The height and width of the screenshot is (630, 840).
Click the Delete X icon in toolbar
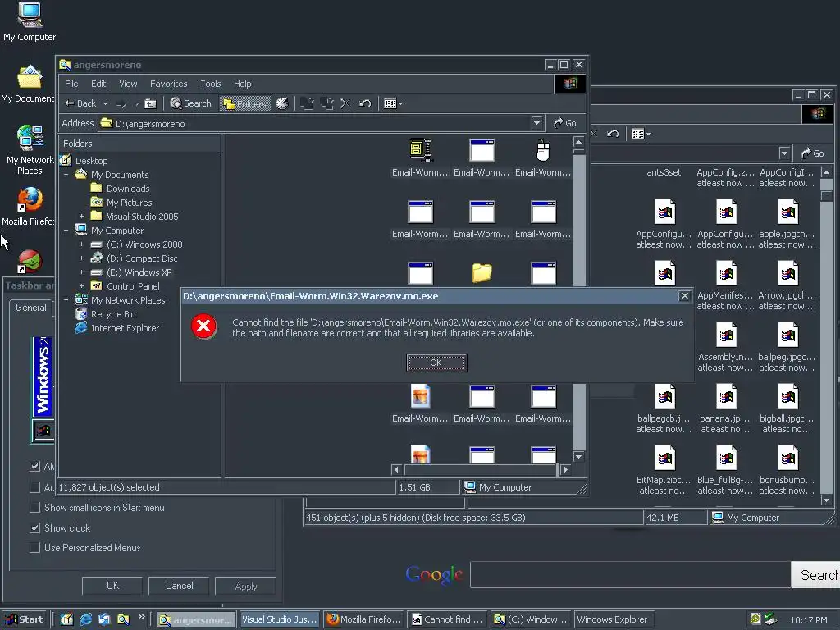(345, 103)
